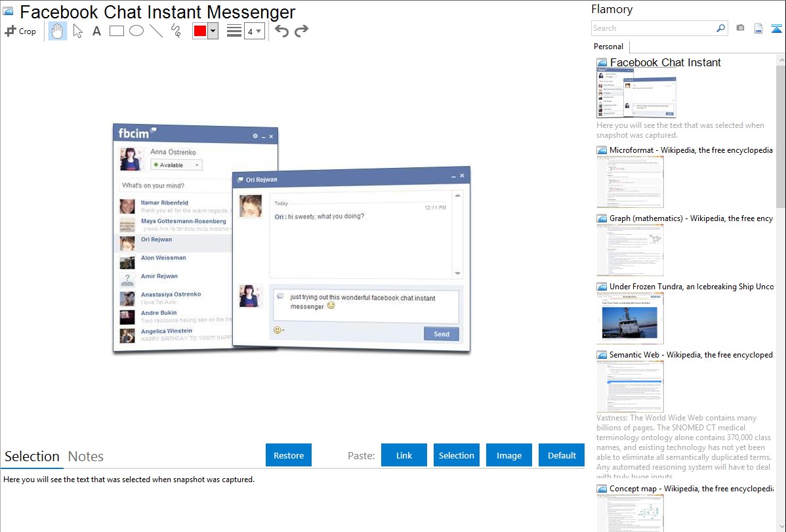Image resolution: width=786 pixels, height=532 pixels.
Task: Open the Concept map snapshot thumbnail
Action: (x=630, y=513)
